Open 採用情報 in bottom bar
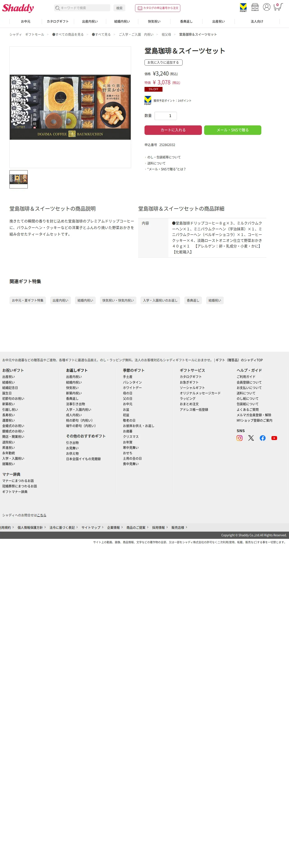The height and width of the screenshot is (868, 289). click(158, 528)
